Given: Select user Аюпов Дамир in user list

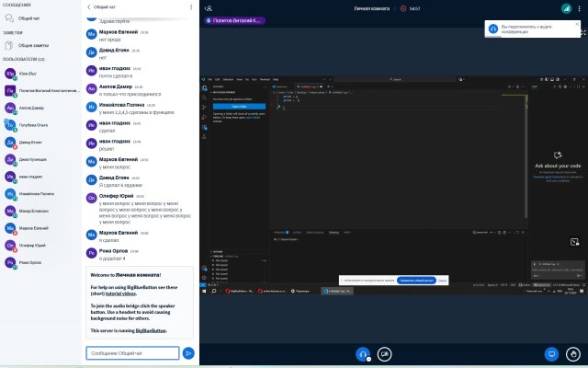Looking at the screenshot, I should tap(41, 108).
